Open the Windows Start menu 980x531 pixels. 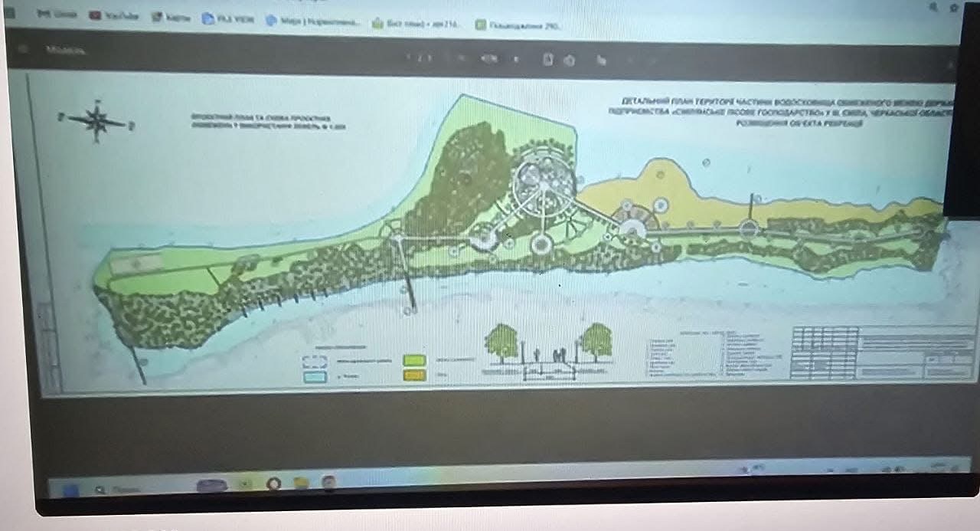70,488
